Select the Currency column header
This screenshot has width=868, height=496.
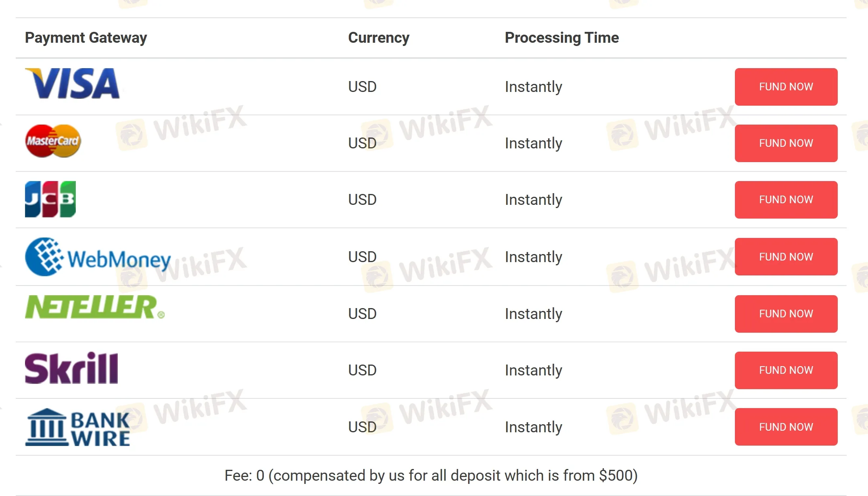[378, 38]
